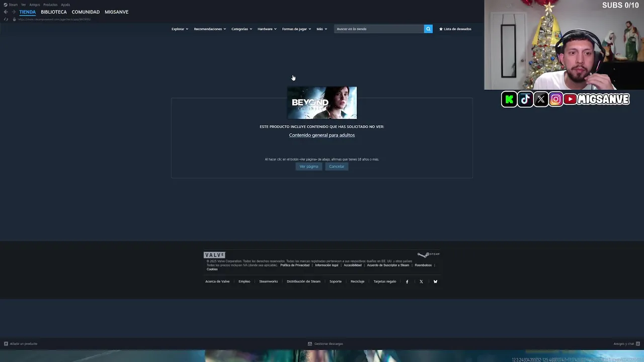Go forward with the right arrow icon

(x=14, y=12)
